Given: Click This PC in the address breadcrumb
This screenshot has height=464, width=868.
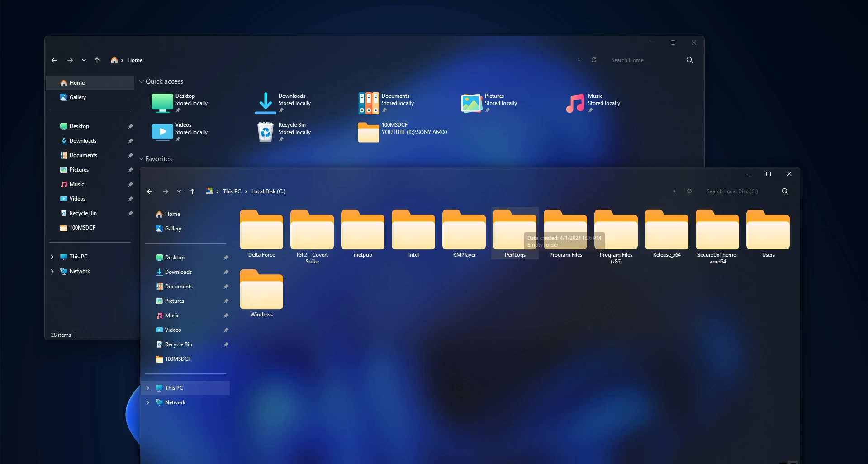Looking at the screenshot, I should click(232, 191).
